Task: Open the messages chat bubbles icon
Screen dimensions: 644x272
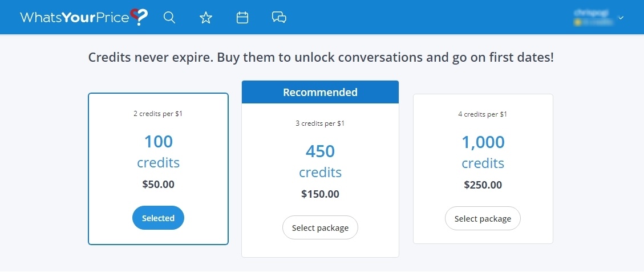Action: (279, 17)
